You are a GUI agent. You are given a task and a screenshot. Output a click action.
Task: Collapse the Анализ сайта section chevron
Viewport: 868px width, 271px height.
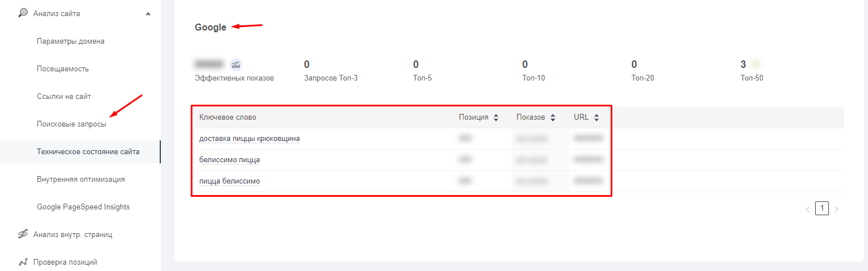coord(148,14)
